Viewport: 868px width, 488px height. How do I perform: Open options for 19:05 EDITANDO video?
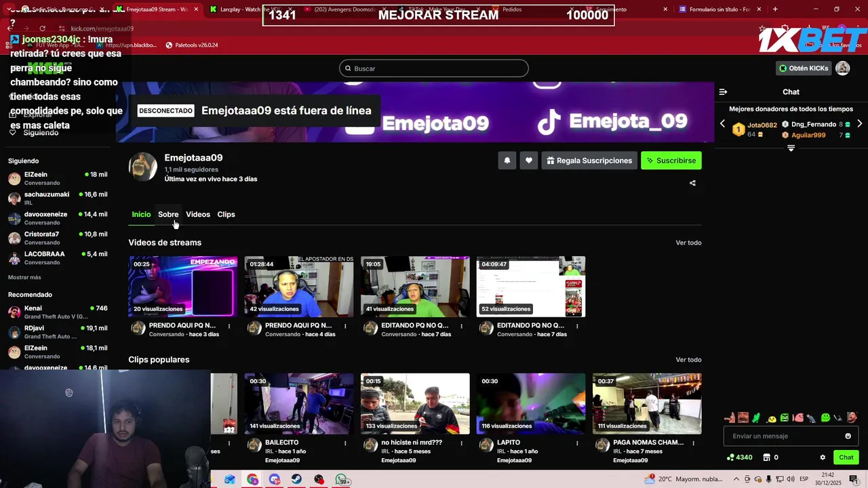click(461, 326)
